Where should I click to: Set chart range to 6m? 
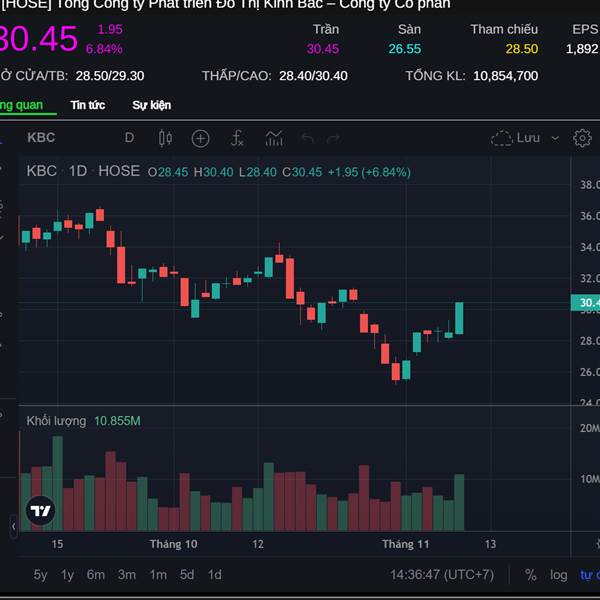coord(96,574)
